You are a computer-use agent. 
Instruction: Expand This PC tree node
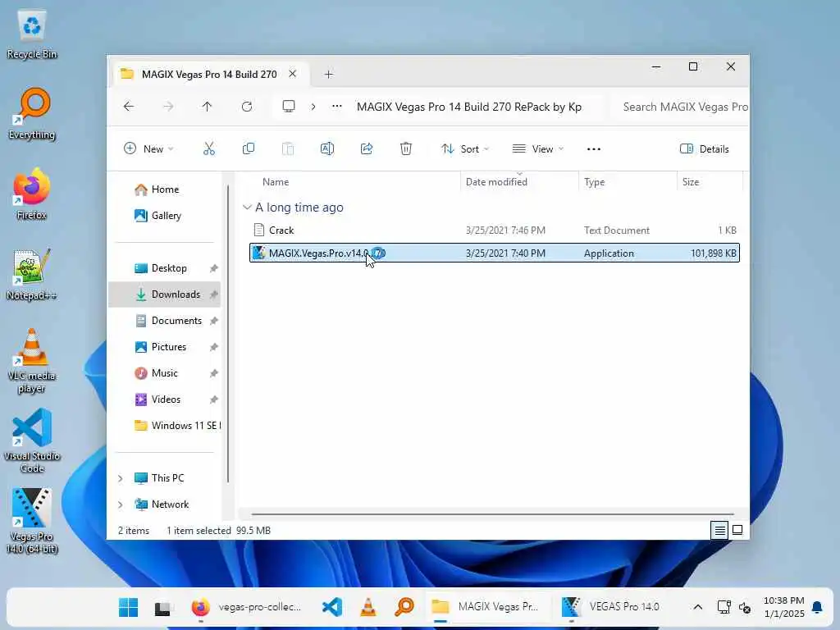tap(121, 478)
